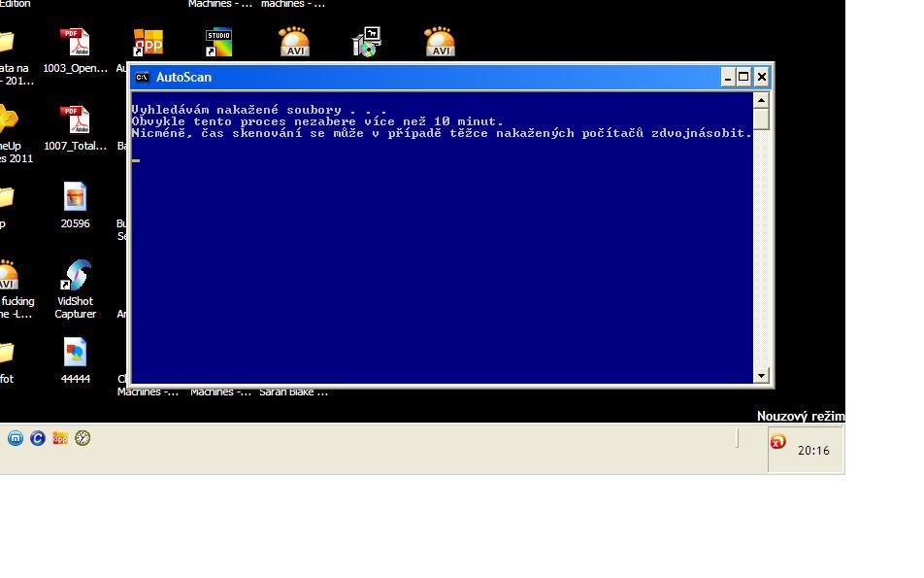The height and width of the screenshot is (578, 924).
Task: Click the blue C icon in quick launch
Action: [38, 438]
